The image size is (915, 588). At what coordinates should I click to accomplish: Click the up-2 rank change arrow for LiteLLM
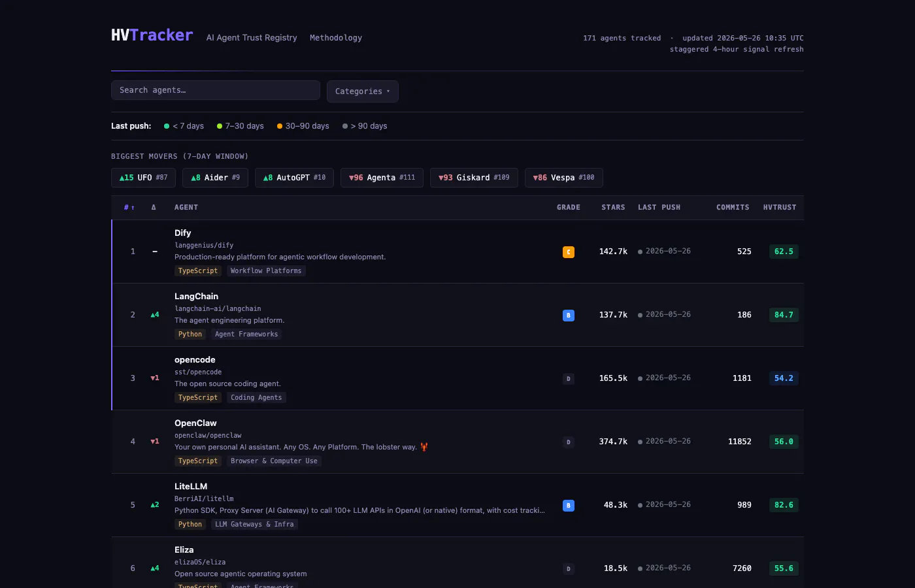pyautogui.click(x=155, y=505)
